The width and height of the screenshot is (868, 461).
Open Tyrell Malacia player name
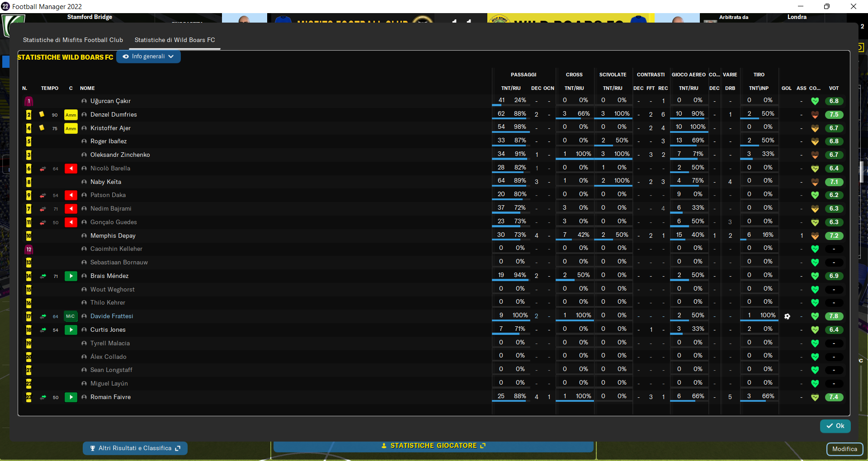click(110, 343)
